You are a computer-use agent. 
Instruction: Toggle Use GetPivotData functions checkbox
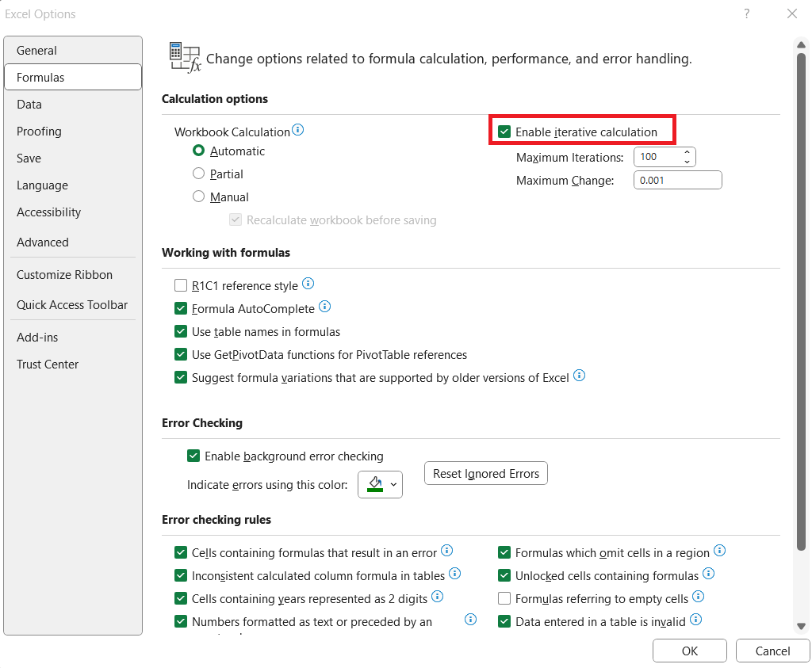click(181, 354)
